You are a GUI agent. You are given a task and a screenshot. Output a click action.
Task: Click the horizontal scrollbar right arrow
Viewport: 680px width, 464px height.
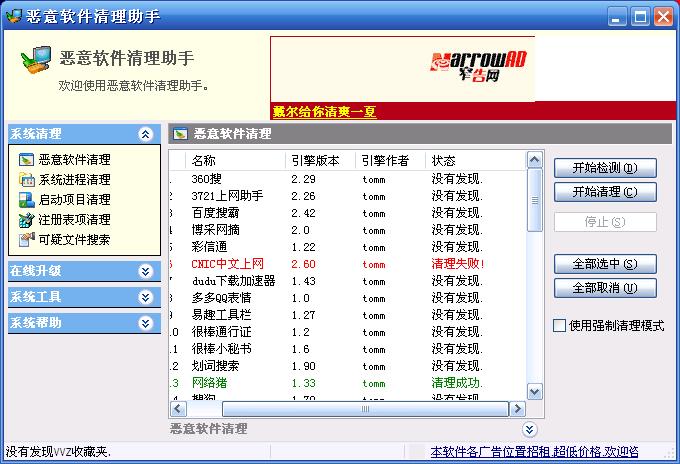pyautogui.click(x=517, y=409)
